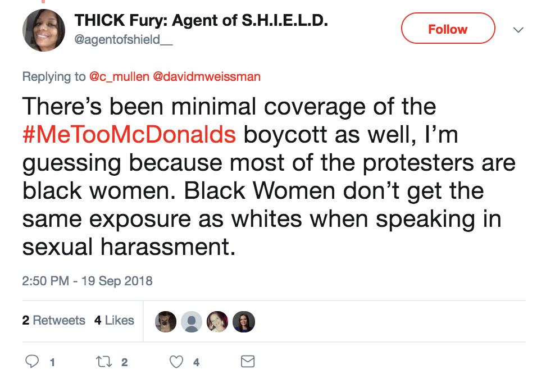Open the @agentofshield__ handle
Screen dimensions: 555x392
tap(117, 39)
